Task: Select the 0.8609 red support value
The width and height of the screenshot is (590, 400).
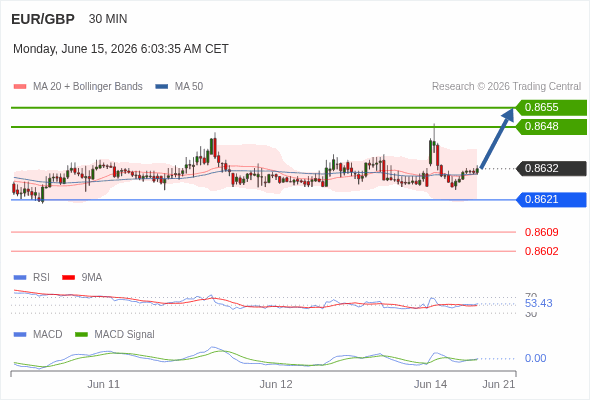Action: (541, 232)
